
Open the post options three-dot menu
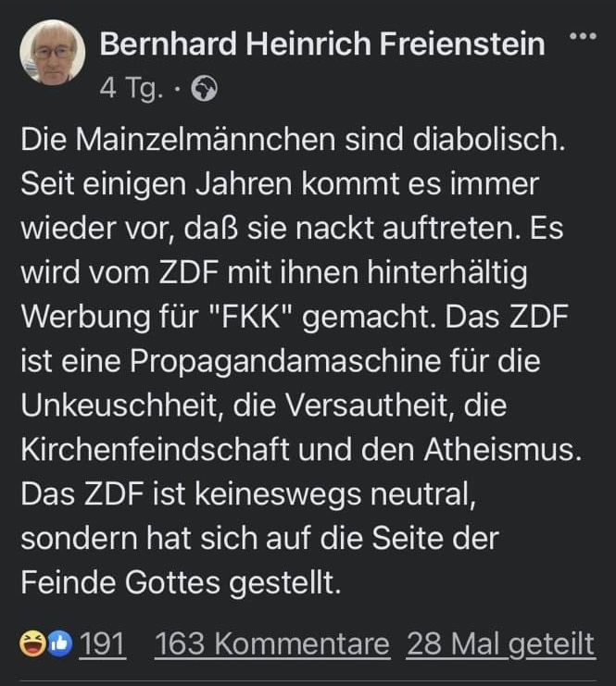582,36
